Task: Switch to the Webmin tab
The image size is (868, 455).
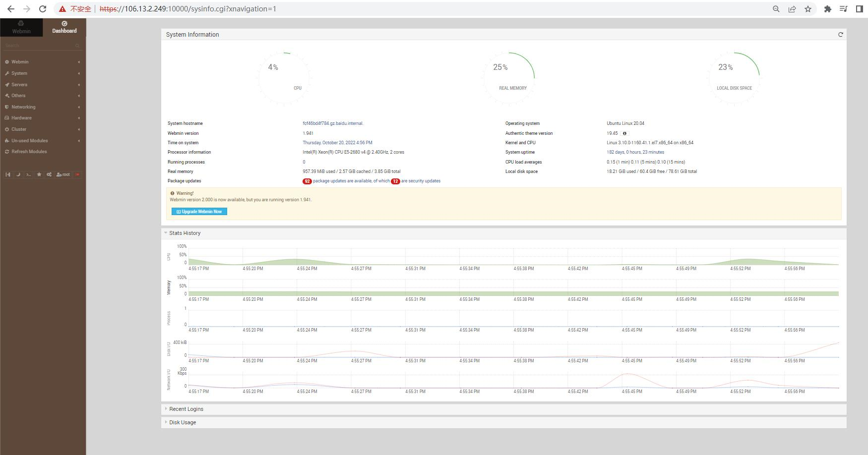Action: point(21,26)
